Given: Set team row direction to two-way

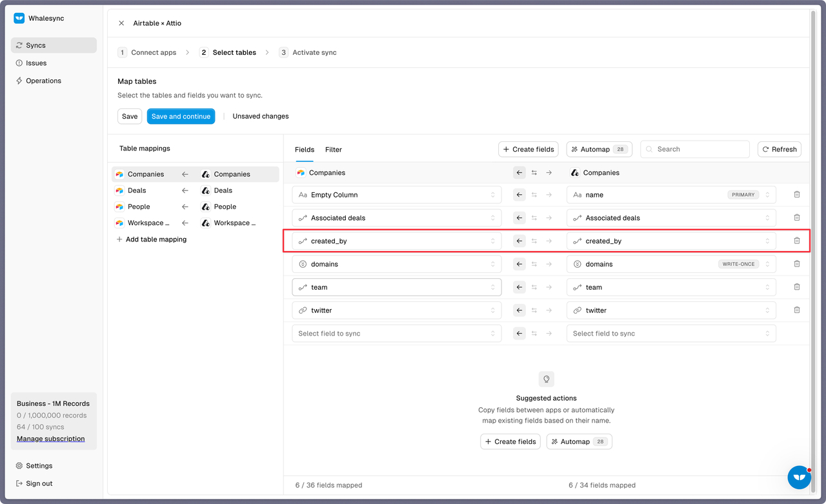Looking at the screenshot, I should coord(534,287).
